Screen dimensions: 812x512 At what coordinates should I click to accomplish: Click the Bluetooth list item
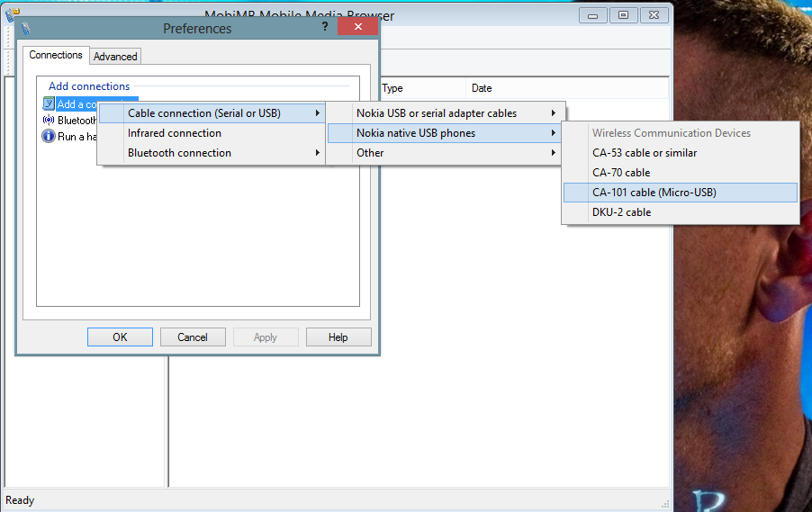point(70,120)
